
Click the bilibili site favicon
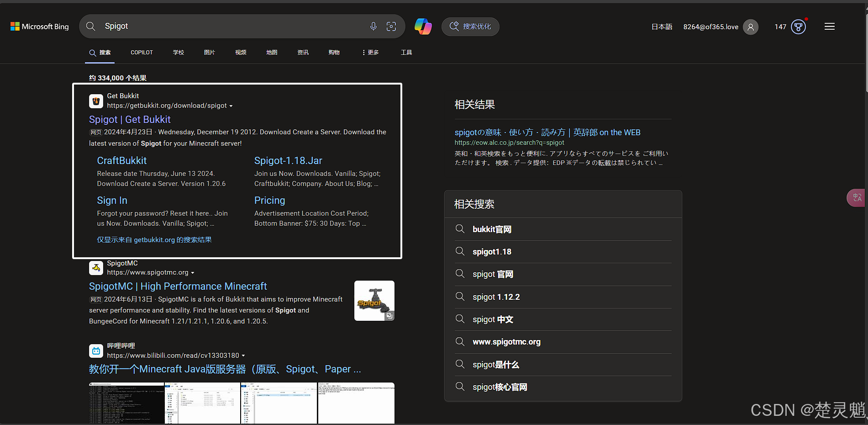96,351
